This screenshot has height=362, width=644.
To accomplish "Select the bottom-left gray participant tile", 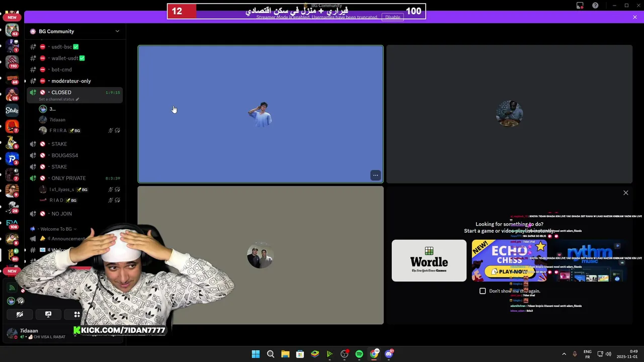I will (261, 255).
